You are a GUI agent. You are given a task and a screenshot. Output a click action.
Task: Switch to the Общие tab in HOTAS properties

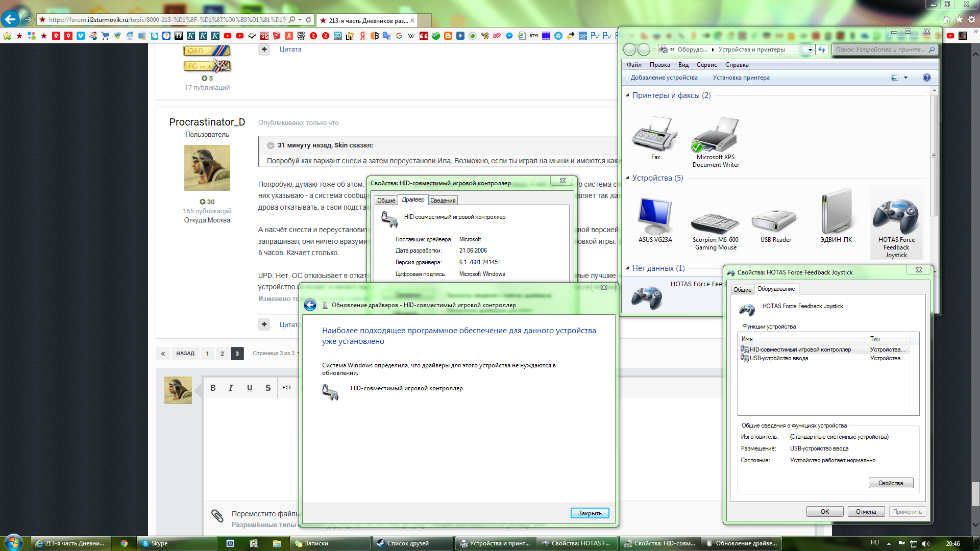point(742,290)
